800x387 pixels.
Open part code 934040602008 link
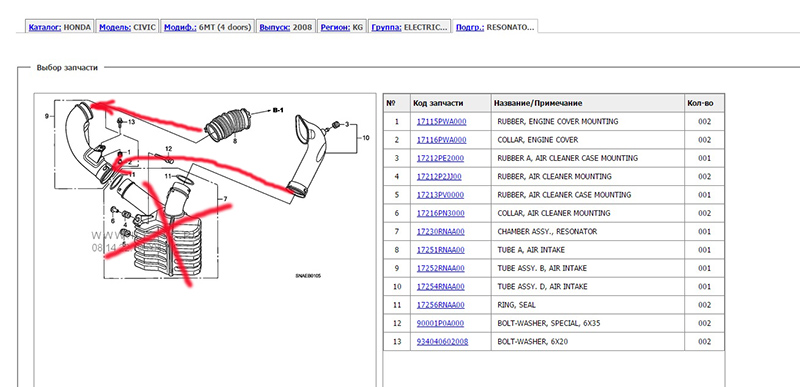click(442, 342)
